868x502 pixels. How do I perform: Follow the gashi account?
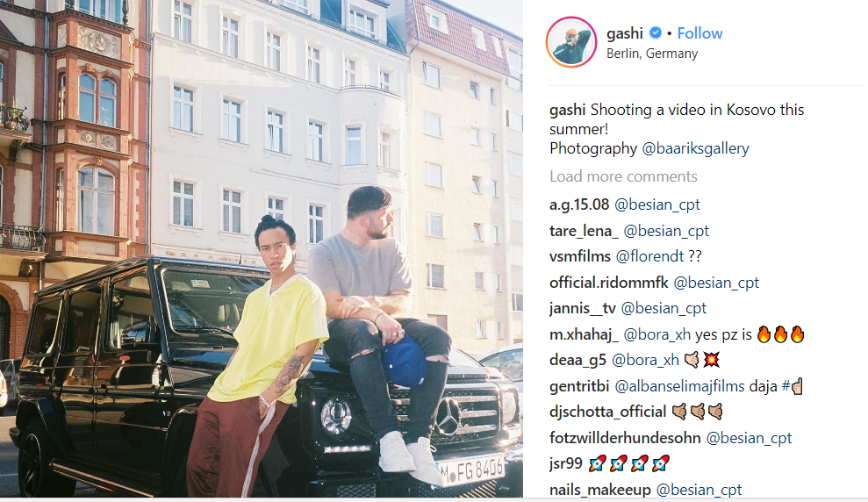coord(699,33)
